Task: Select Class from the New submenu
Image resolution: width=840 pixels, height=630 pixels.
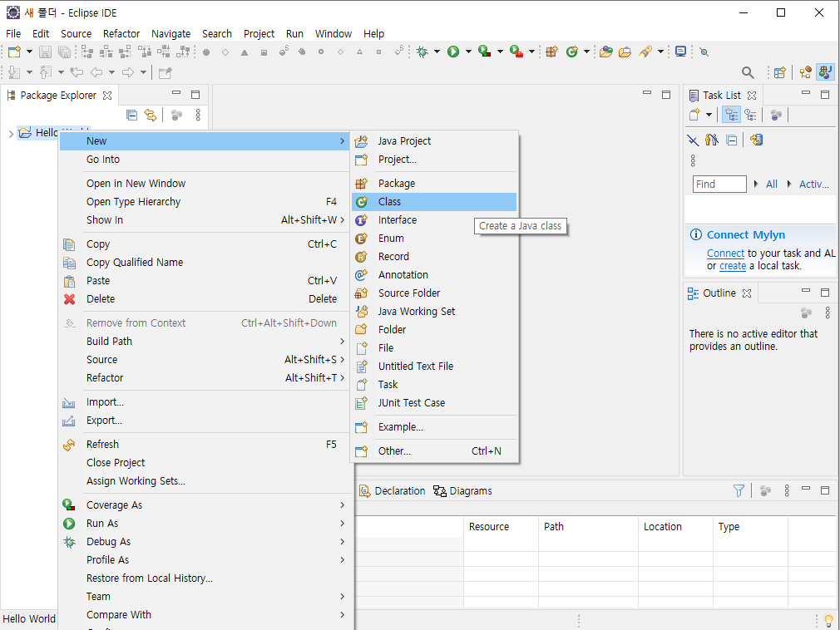Action: (x=434, y=202)
